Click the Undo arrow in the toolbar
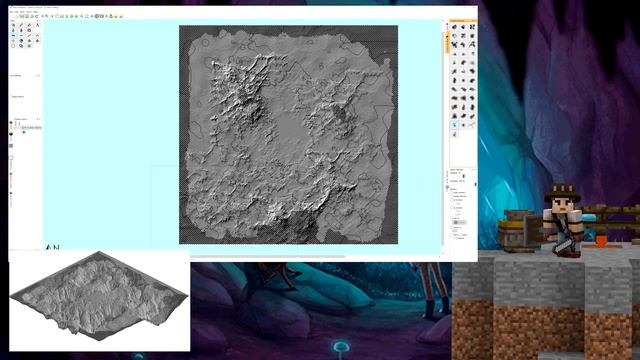 31,16
